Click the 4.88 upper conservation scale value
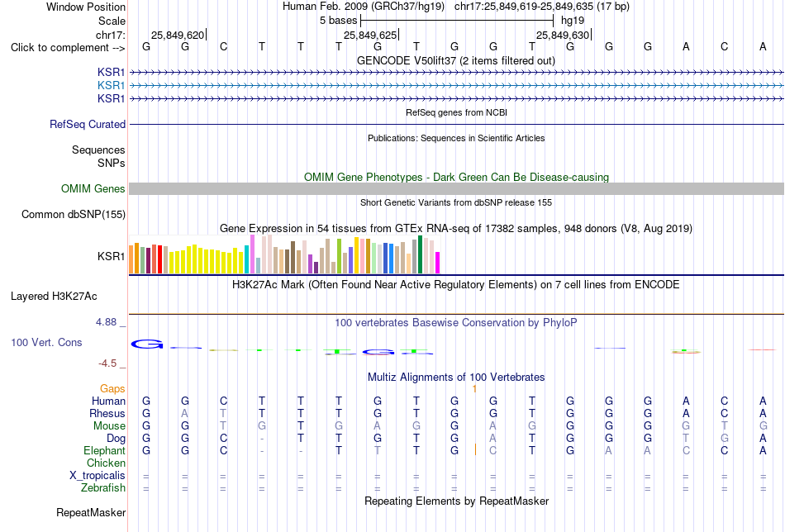Viewport: 785px width, 532px height. pos(106,322)
